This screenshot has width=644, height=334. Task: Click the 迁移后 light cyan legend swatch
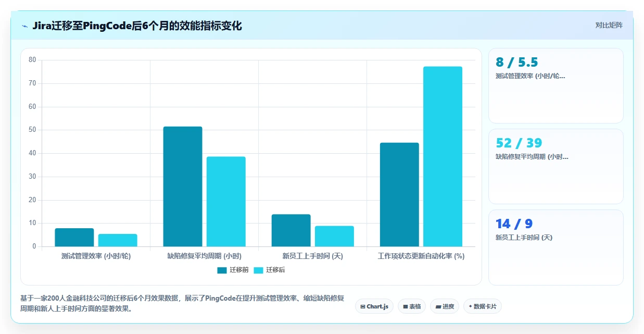click(259, 270)
